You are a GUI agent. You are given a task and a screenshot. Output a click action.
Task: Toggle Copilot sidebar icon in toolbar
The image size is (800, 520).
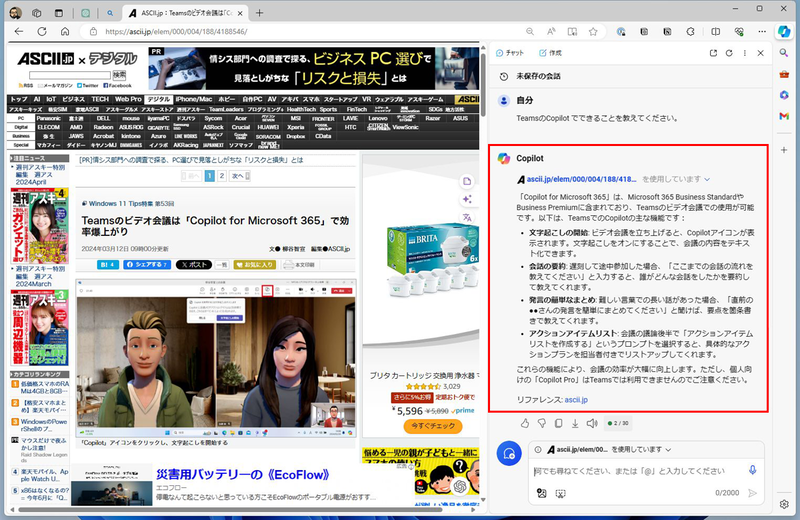point(784,32)
